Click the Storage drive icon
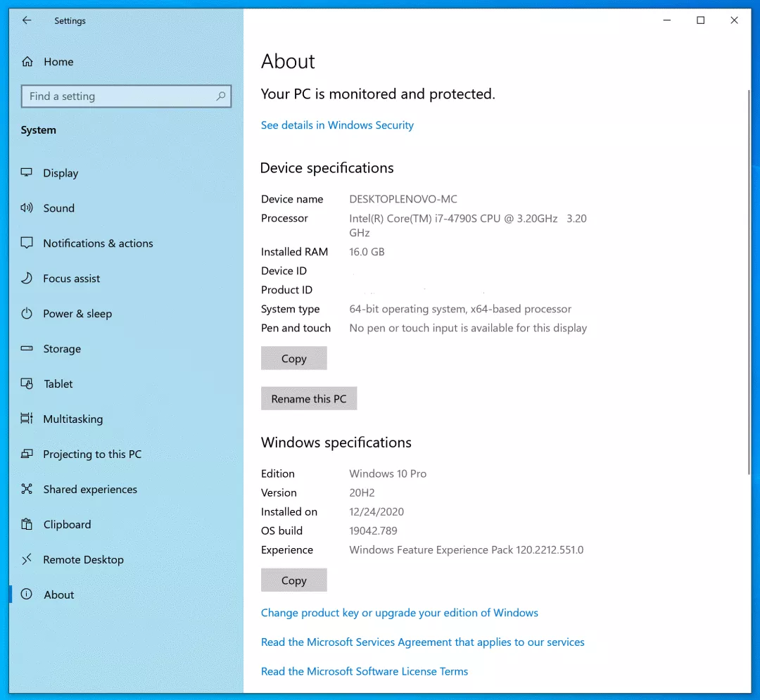Viewport: 760px width, 700px height. point(27,348)
